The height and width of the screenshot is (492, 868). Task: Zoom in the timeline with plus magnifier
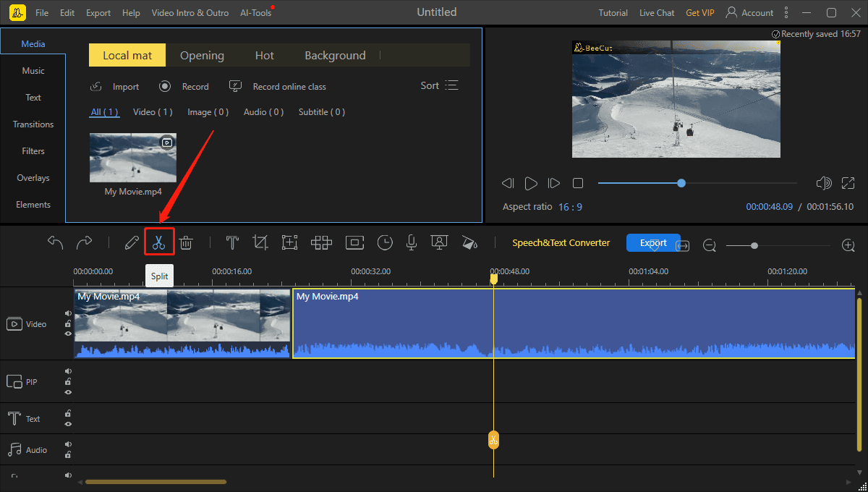pos(848,246)
